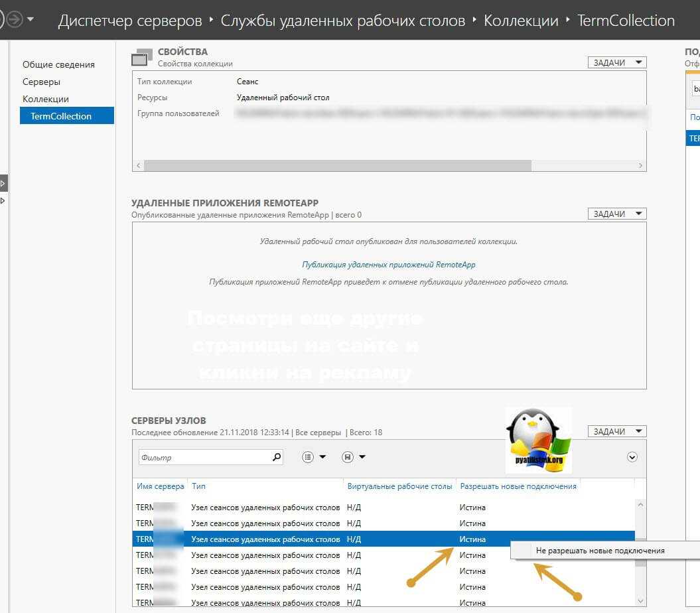Open ЗАДАЧИ dropdown in Серверы узлов section
Image resolution: width=700 pixels, height=613 pixels.
click(616, 431)
